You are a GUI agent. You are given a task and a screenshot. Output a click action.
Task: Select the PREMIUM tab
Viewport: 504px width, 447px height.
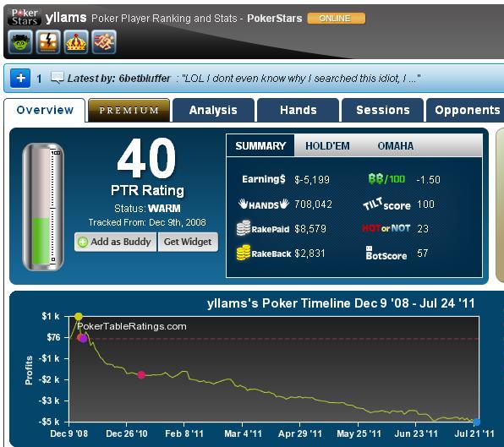(x=129, y=110)
